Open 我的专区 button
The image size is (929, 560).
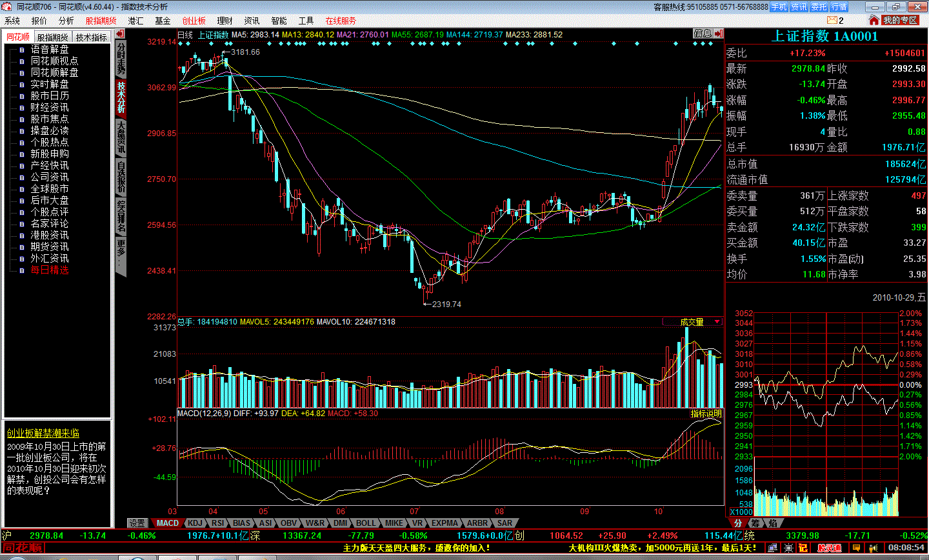pyautogui.click(x=900, y=21)
